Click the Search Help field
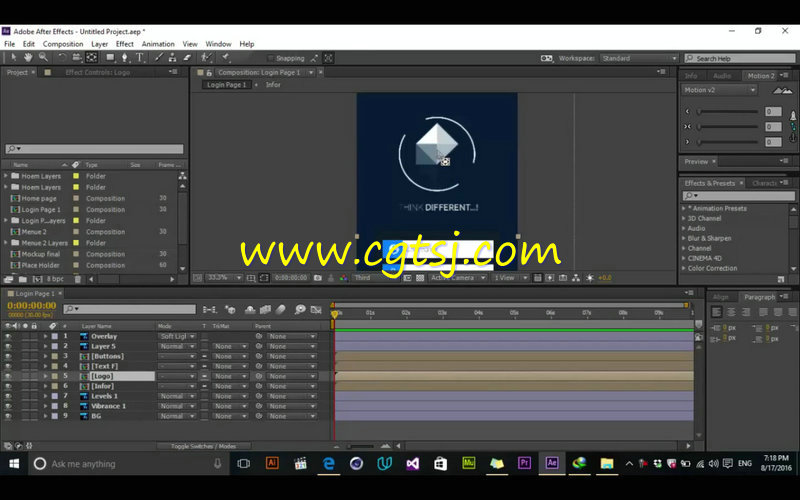800x500 pixels. click(x=740, y=58)
